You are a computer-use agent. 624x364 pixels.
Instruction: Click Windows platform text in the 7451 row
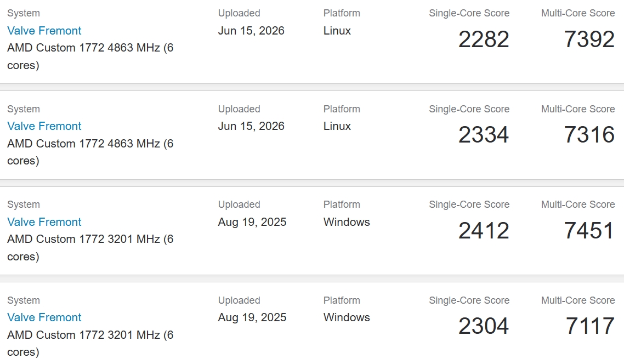(x=347, y=222)
